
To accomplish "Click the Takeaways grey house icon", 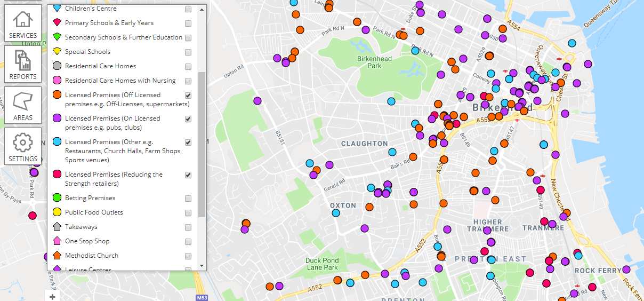I will click(x=57, y=227).
